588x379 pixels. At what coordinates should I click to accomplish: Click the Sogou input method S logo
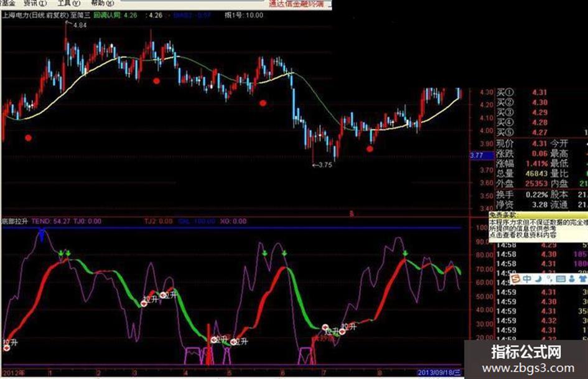click(x=516, y=279)
